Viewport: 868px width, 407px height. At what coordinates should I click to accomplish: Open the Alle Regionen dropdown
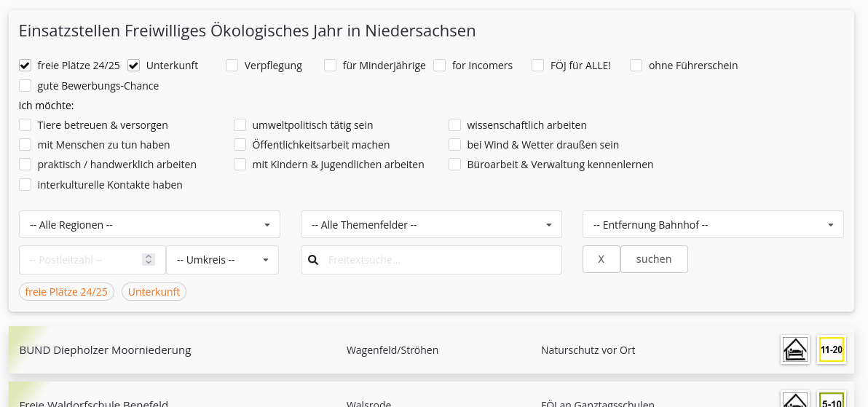pos(149,225)
